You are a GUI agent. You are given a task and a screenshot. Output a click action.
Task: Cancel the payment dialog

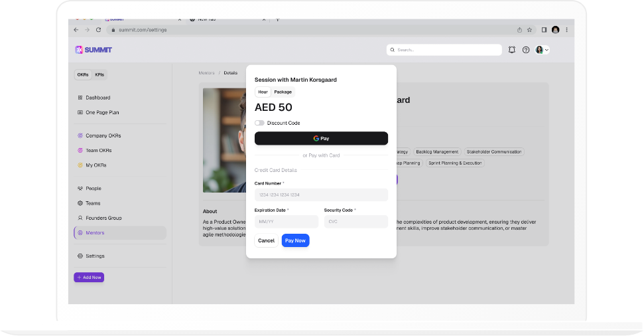pyautogui.click(x=266, y=240)
